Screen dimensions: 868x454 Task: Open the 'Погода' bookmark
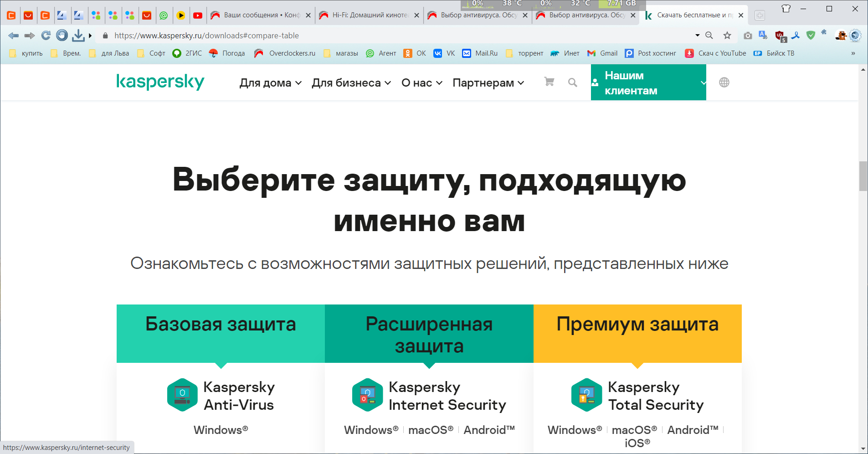(227, 53)
